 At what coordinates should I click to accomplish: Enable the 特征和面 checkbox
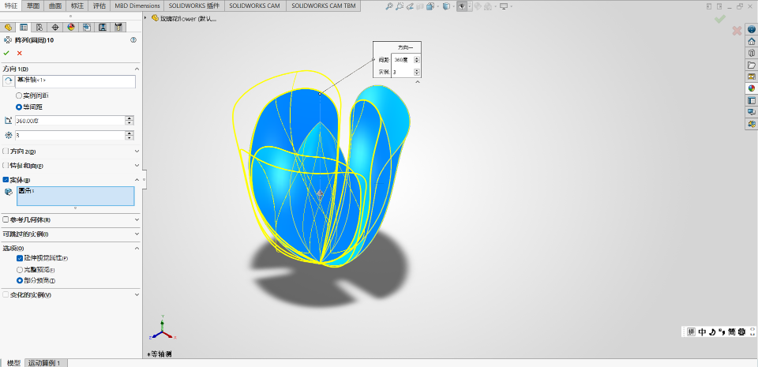[6, 165]
